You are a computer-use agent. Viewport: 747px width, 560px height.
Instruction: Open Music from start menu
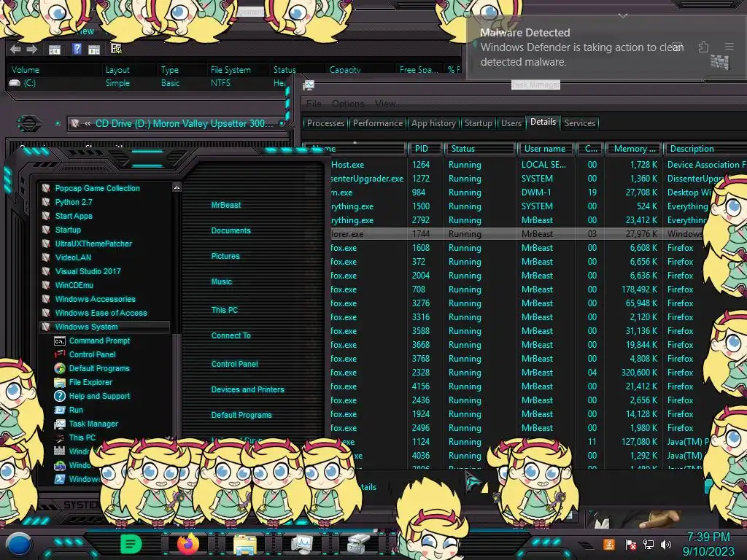coord(222,281)
